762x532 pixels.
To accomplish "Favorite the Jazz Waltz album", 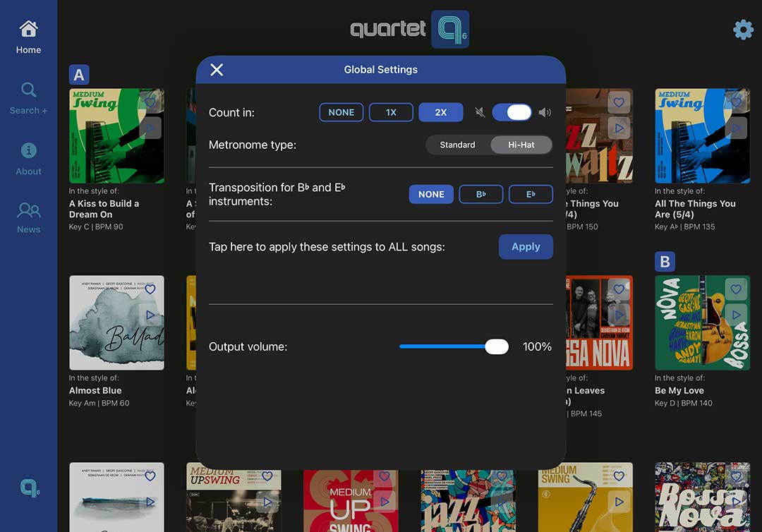I will click(619, 102).
